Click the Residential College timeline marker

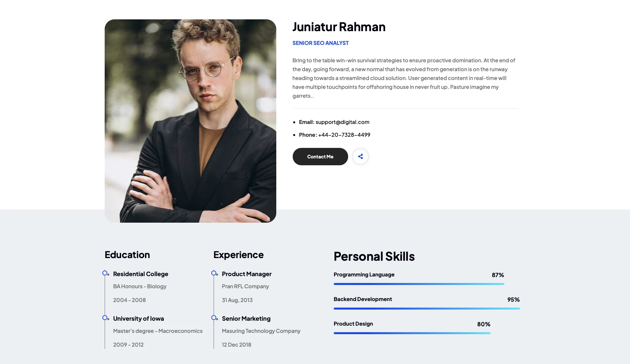(x=105, y=273)
